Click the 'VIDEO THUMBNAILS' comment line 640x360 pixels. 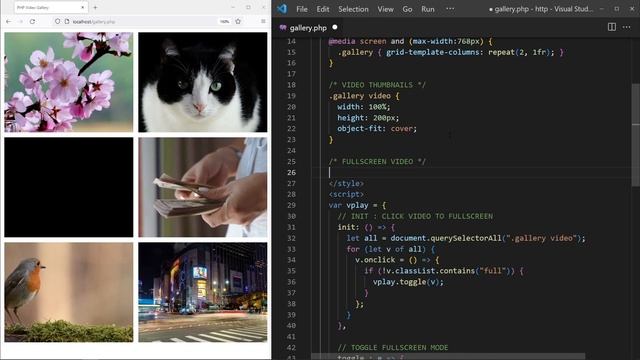click(x=377, y=85)
